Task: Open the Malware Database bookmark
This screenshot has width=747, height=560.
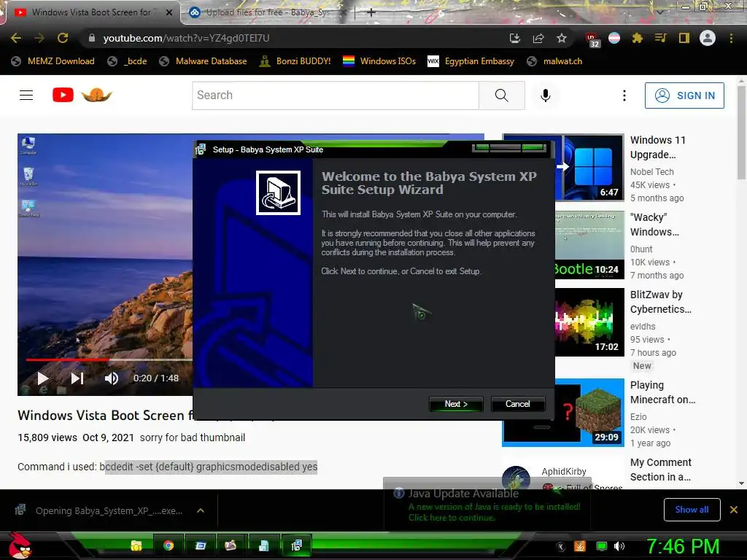Action: pyautogui.click(x=203, y=61)
